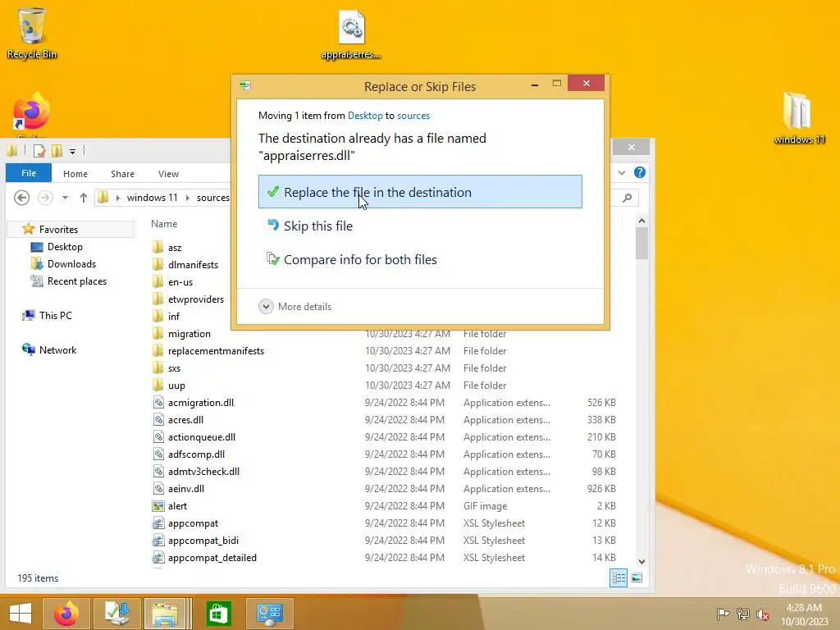This screenshot has width=840, height=630.
Task: Switch to the Share ribbon tab
Action: (x=123, y=174)
